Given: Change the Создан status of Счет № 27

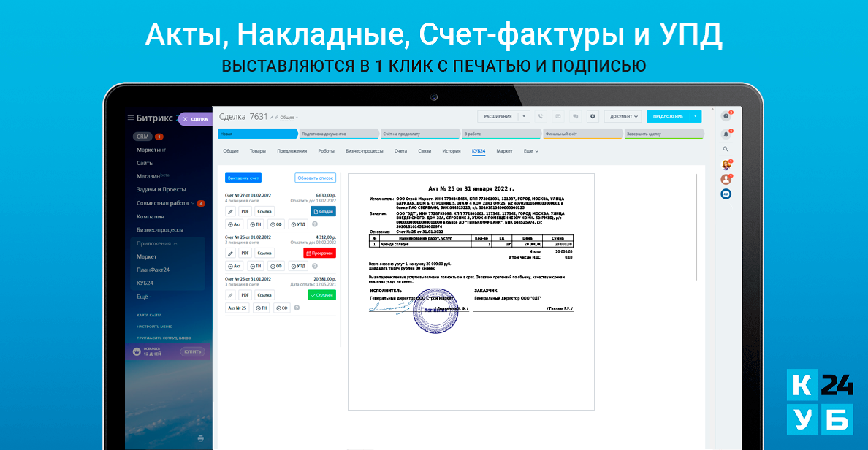Looking at the screenshot, I should 323,211.
